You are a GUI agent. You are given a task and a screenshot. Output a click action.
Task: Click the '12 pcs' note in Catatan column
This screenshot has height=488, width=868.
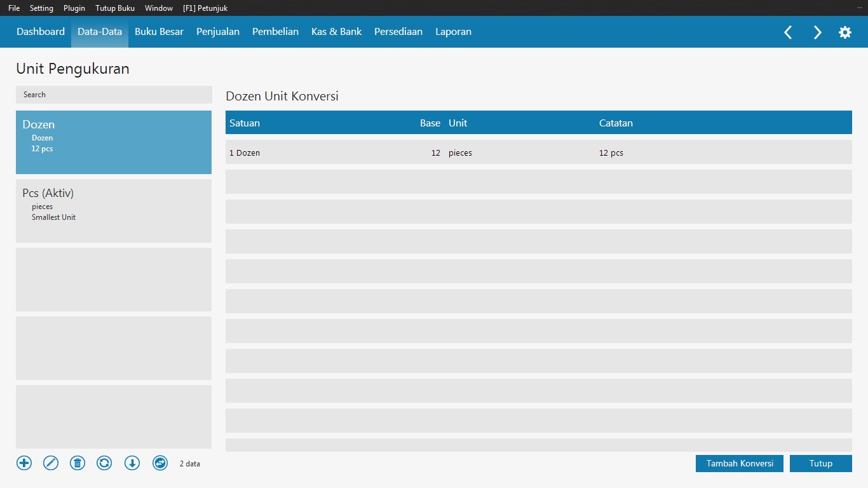point(611,153)
